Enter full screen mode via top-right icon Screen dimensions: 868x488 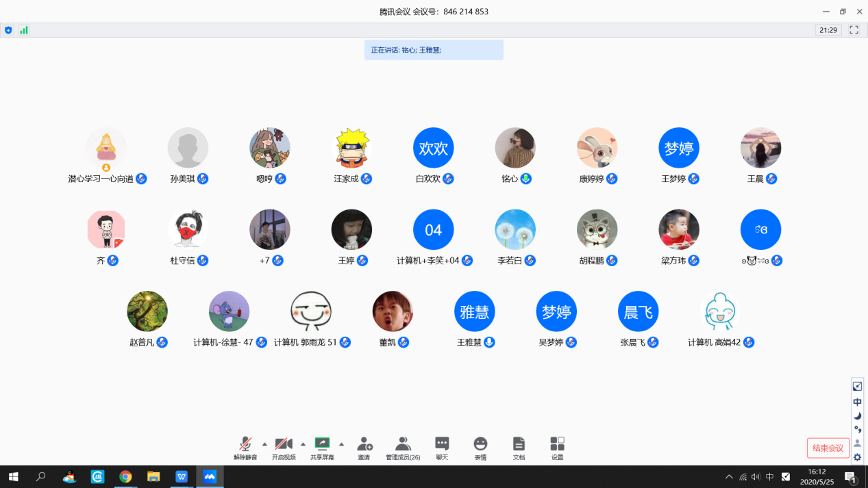click(x=854, y=30)
